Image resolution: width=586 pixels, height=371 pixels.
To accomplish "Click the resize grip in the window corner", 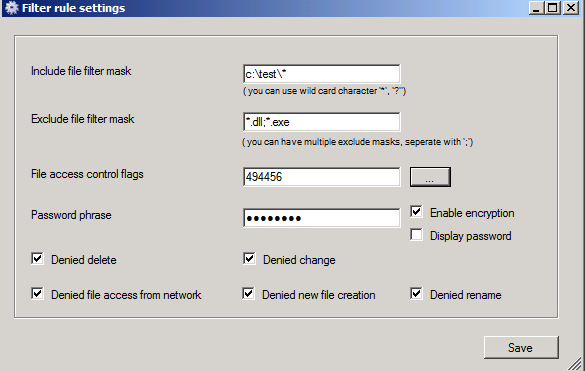I will (x=575, y=363).
